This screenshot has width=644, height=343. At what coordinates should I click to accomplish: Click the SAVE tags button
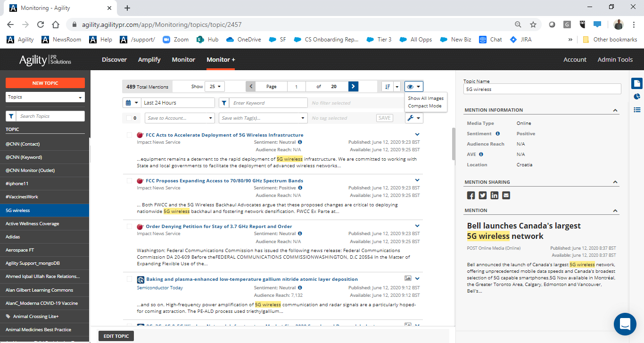(x=385, y=118)
